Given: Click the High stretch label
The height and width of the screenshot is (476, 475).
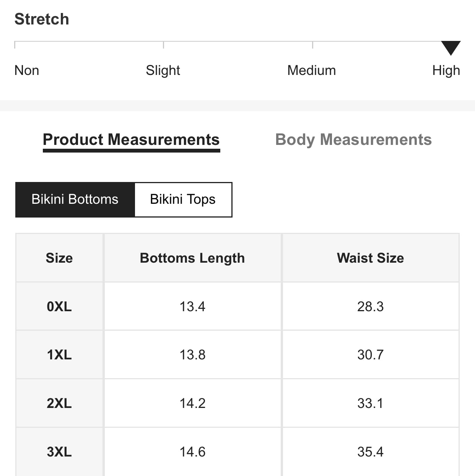Looking at the screenshot, I should coord(446,70).
